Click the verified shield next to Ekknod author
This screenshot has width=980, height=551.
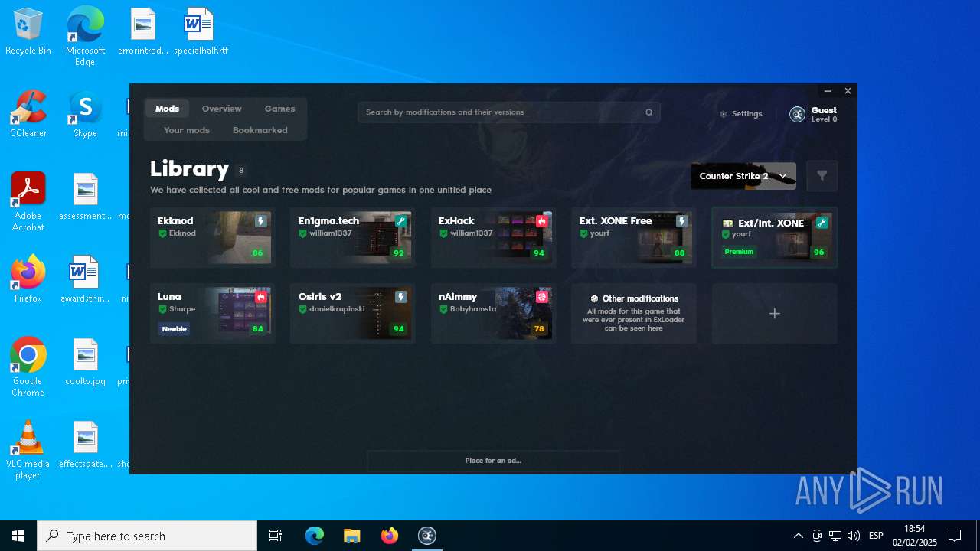[x=162, y=233]
